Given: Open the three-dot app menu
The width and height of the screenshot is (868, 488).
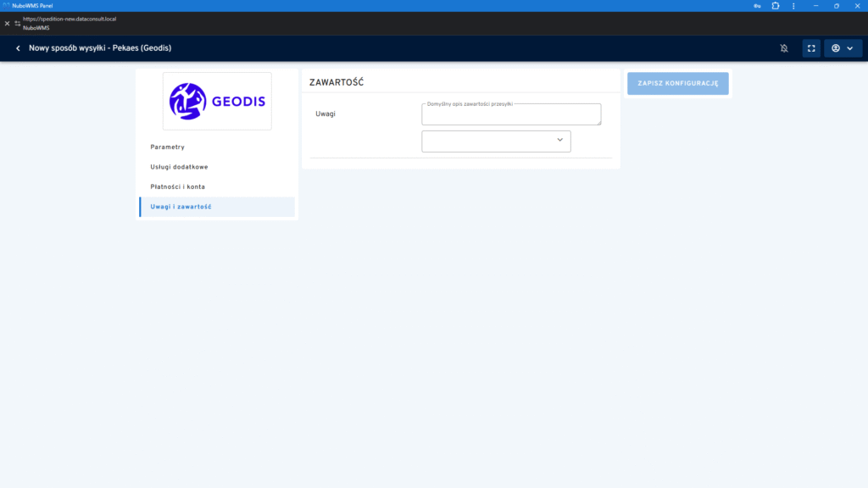Looking at the screenshot, I should (x=794, y=5).
